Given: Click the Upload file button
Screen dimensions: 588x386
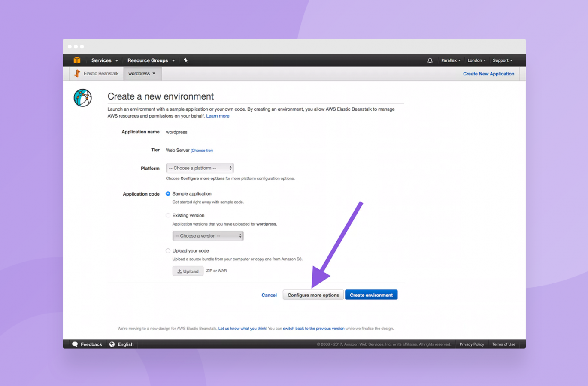Looking at the screenshot, I should [188, 271].
